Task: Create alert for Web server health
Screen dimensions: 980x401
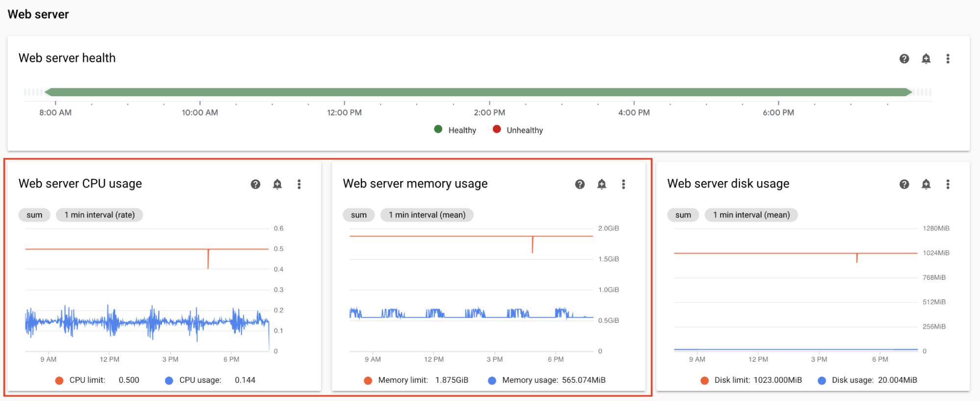Action: point(926,59)
